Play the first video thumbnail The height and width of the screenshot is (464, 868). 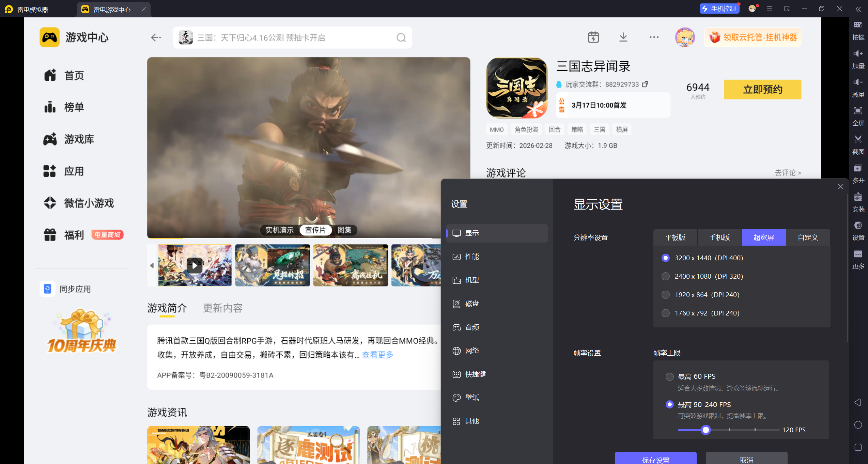195,265
